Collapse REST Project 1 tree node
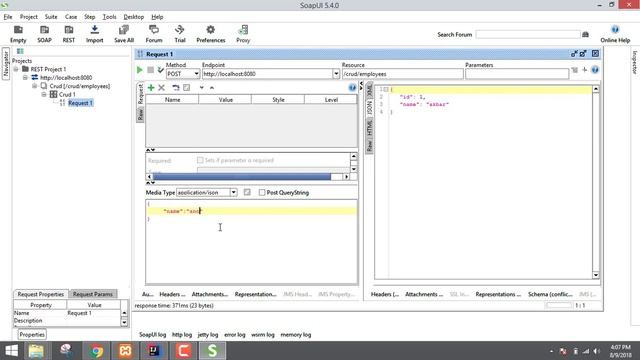This screenshot has height=360, width=640. coord(16,69)
